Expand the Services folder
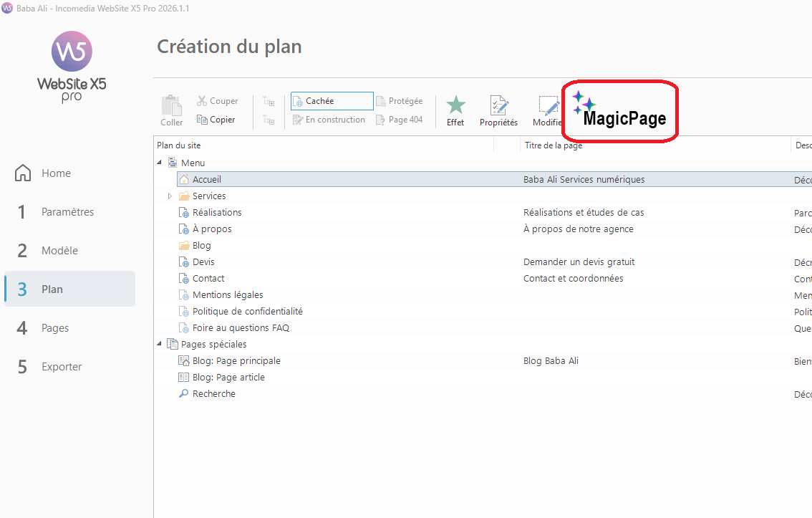This screenshot has width=812, height=518. click(170, 196)
